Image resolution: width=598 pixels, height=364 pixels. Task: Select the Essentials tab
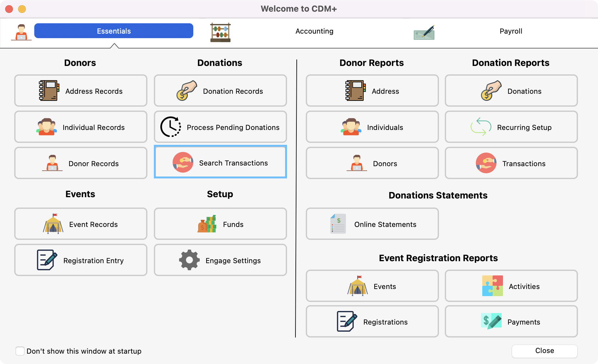pyautogui.click(x=114, y=31)
